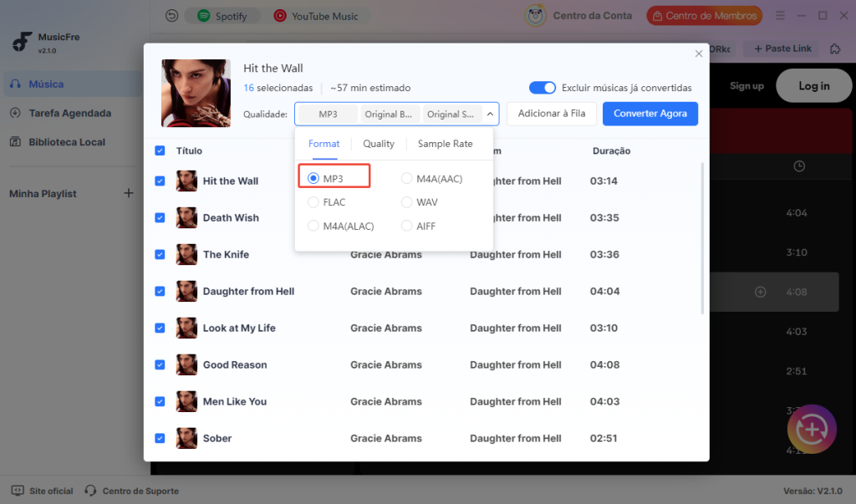Click the Spotify logo icon
This screenshot has height=504, width=856.
[x=204, y=16]
